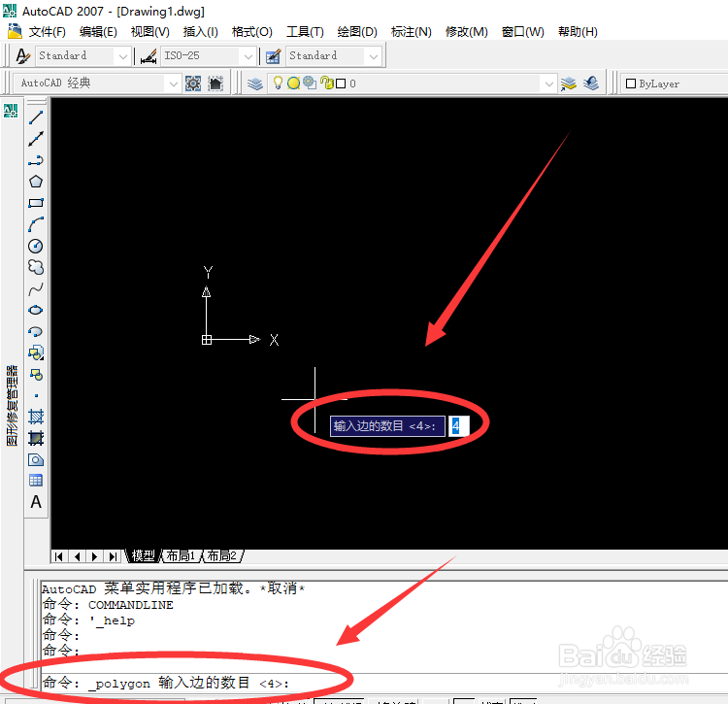Expand the text style Standard dropdown

(123, 56)
